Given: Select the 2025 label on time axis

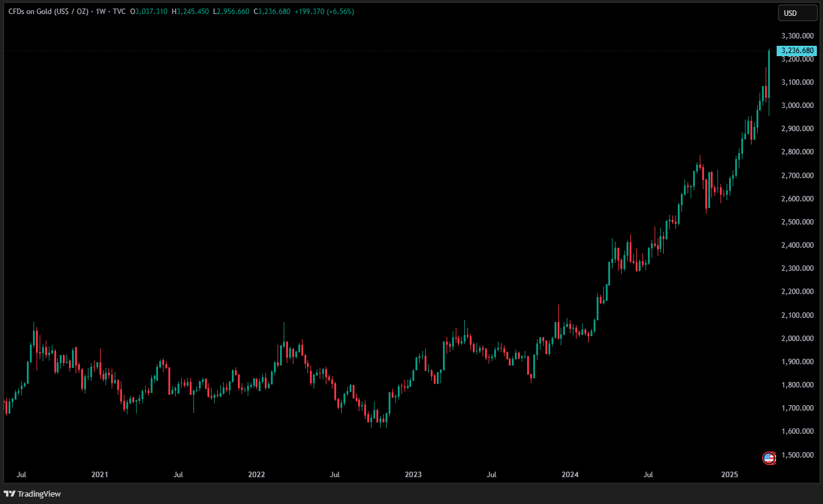Looking at the screenshot, I should [730, 475].
